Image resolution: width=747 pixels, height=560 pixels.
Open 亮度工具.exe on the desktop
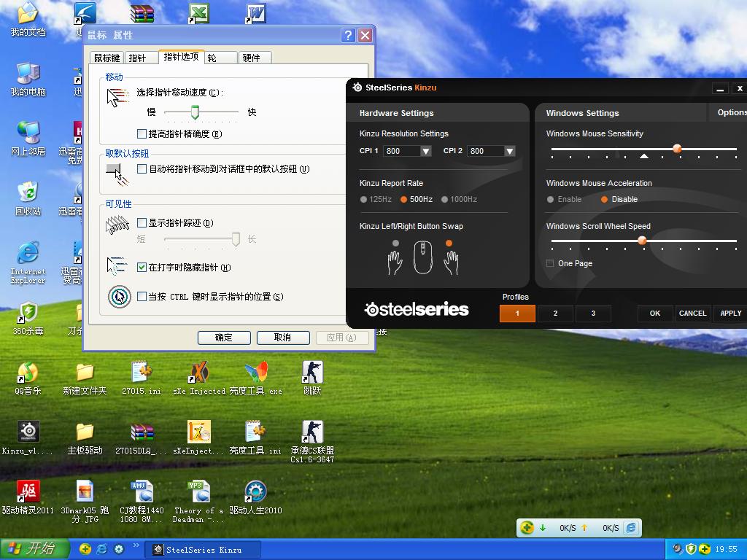pyautogui.click(x=256, y=378)
